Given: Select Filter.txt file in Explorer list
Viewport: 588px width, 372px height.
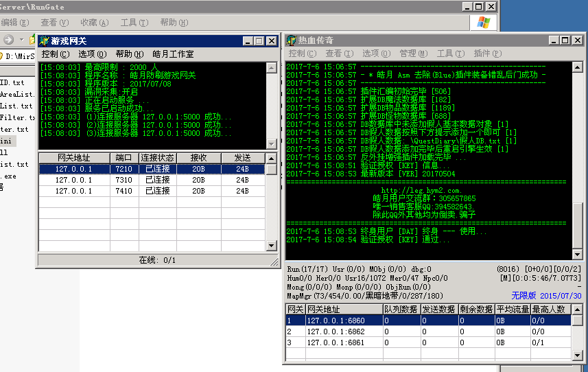Looking at the screenshot, I should pyautogui.click(x=18, y=118).
